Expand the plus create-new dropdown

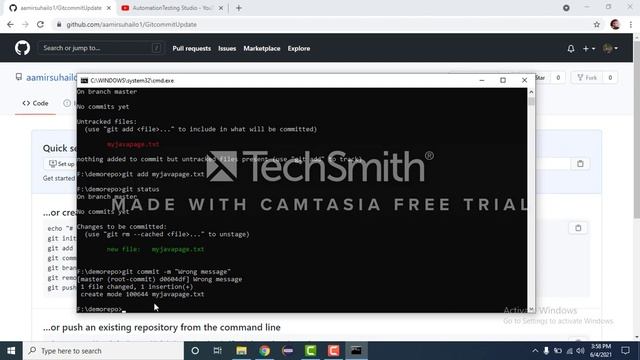589,49
